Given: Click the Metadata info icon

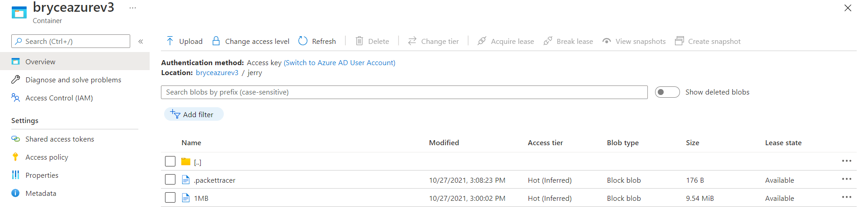Looking at the screenshot, I should click(15, 193).
